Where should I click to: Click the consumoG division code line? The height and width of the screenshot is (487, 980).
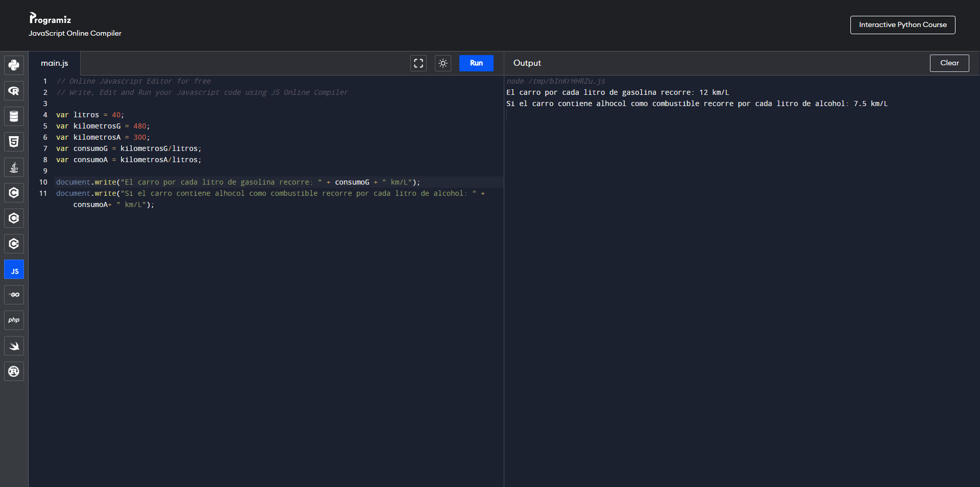point(129,148)
